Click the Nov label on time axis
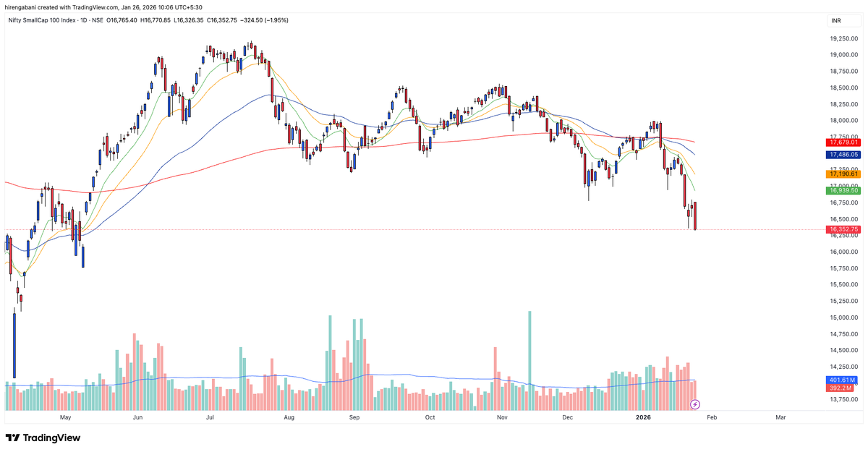 pyautogui.click(x=503, y=417)
